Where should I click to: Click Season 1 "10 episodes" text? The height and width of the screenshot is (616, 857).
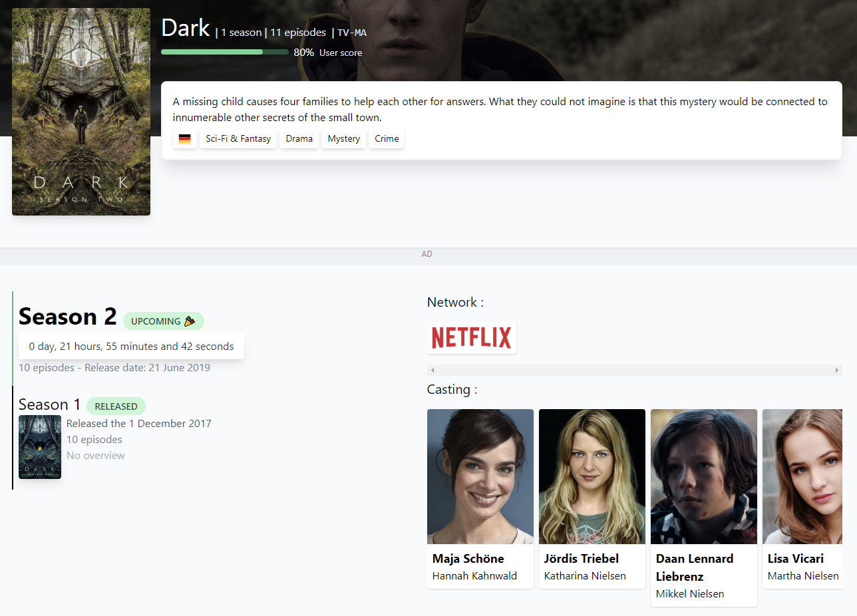(94, 440)
